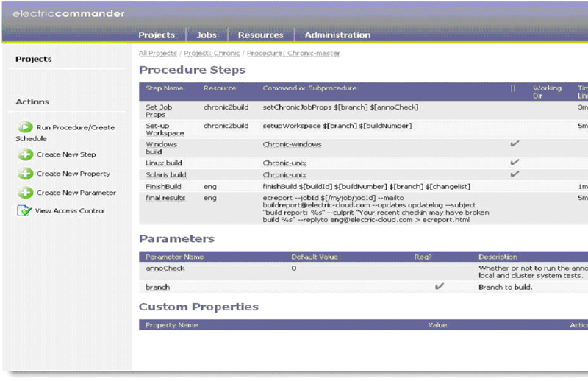Go to the Administration tab

(337, 35)
